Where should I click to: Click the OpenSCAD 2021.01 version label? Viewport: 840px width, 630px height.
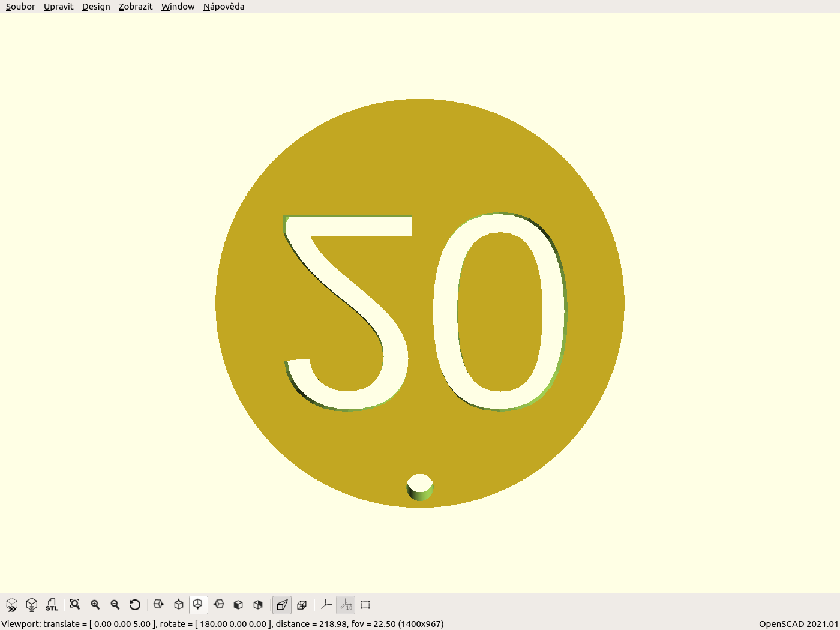[799, 624]
